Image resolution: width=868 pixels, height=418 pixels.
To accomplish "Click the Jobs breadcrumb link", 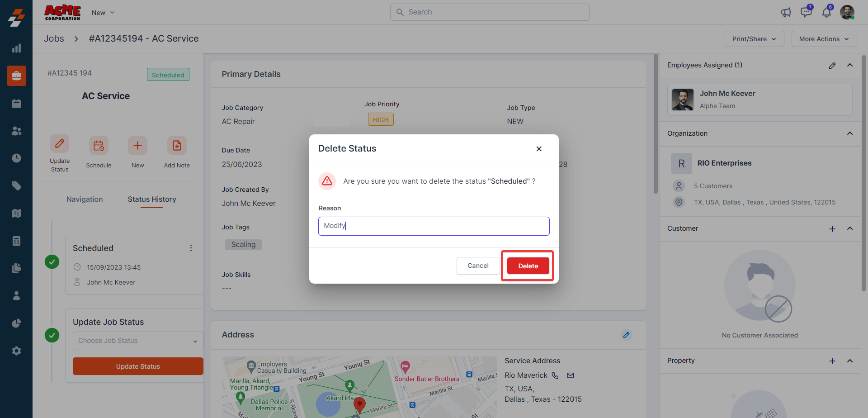I will click(54, 38).
